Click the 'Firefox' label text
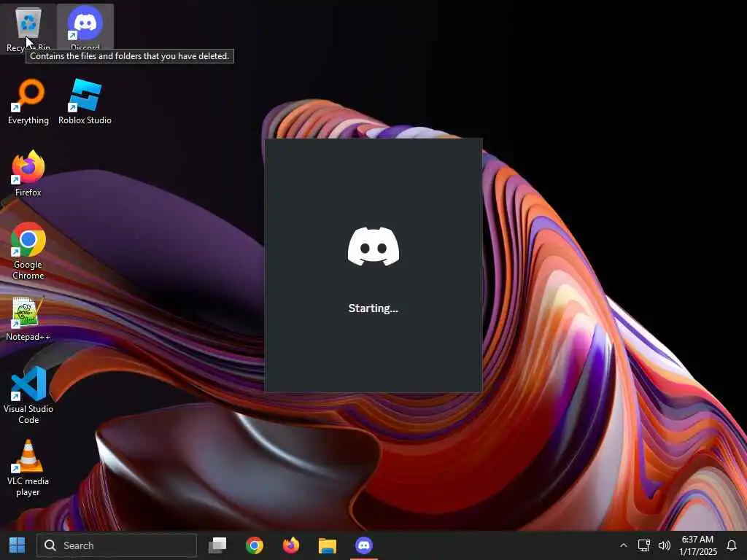Viewport: 747px width, 560px height. tap(28, 192)
